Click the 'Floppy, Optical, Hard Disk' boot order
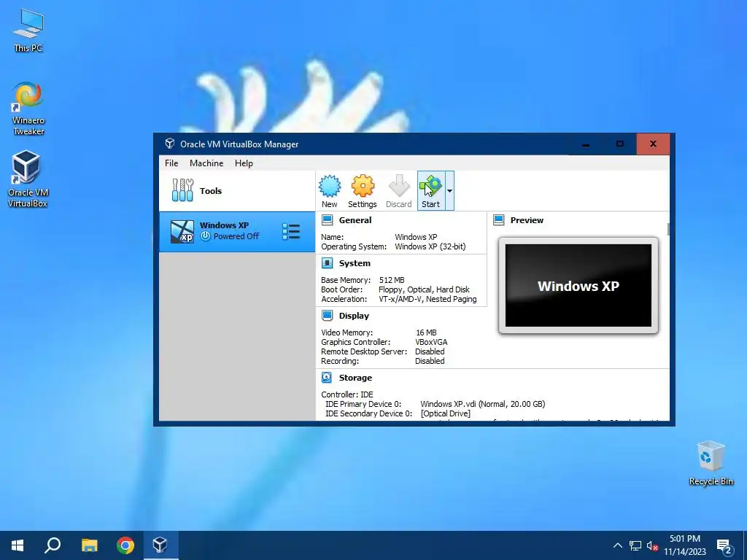 [x=424, y=289]
